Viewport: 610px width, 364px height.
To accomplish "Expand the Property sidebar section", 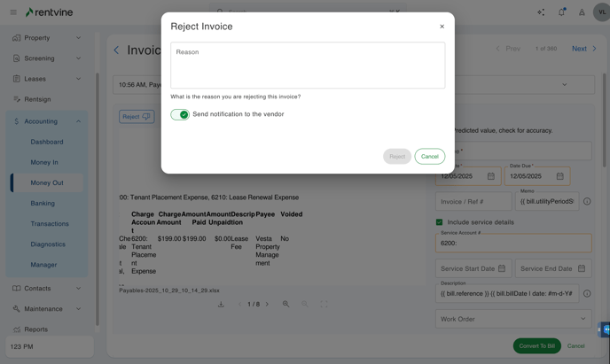I will (x=78, y=38).
